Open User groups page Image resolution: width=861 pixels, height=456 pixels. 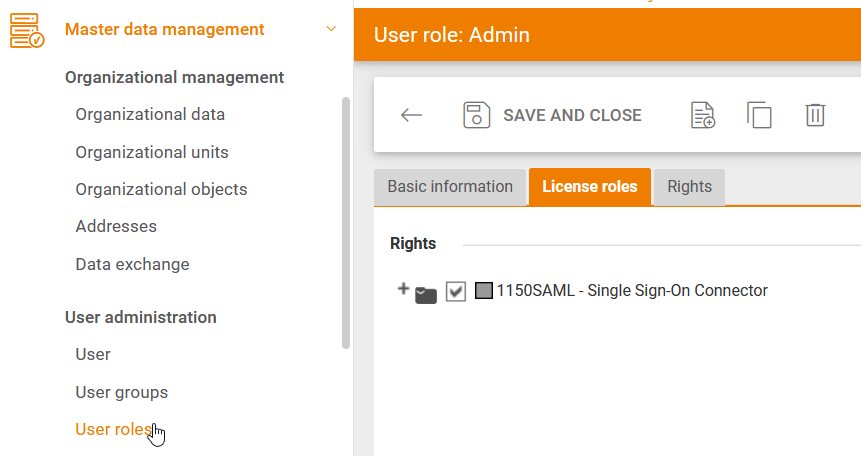tap(121, 392)
